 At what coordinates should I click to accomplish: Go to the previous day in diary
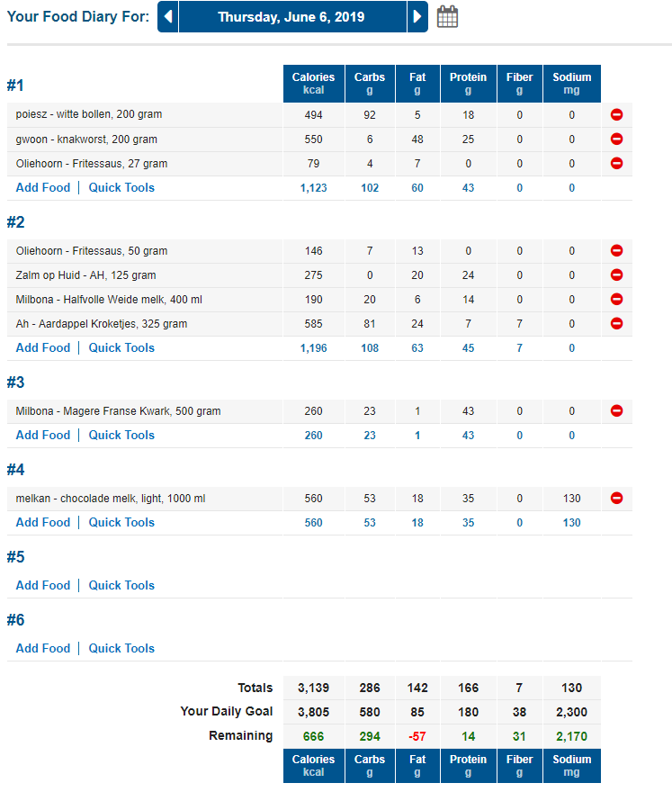coord(168,17)
